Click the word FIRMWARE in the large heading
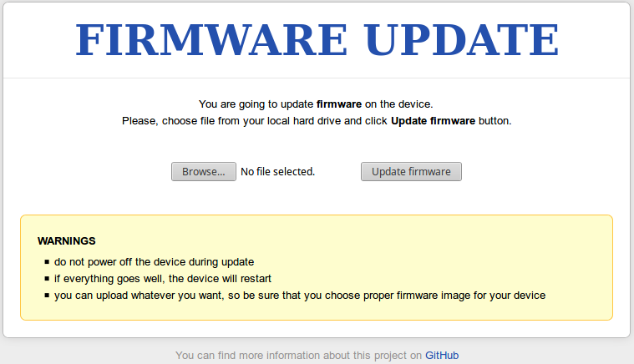The height and width of the screenshot is (364, 634). pos(212,40)
